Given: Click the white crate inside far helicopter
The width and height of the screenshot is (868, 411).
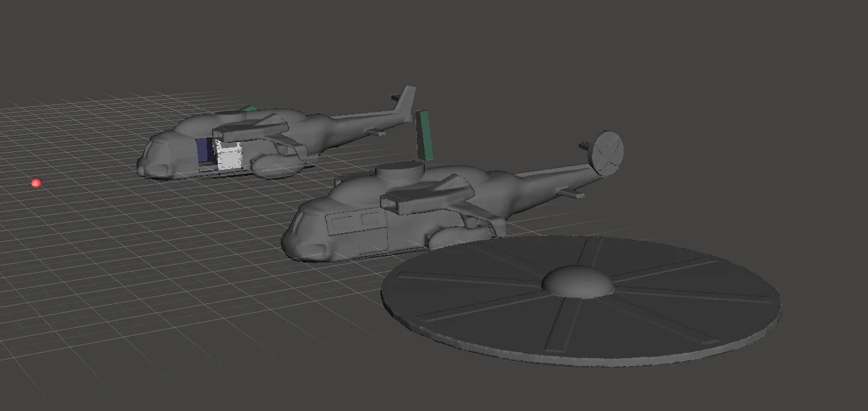Looking at the screenshot, I should (229, 156).
